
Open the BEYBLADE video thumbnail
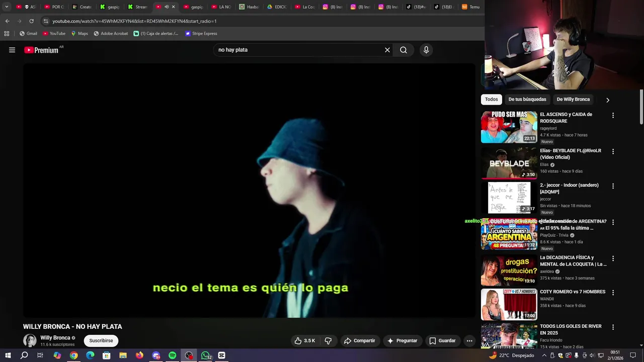click(x=509, y=163)
